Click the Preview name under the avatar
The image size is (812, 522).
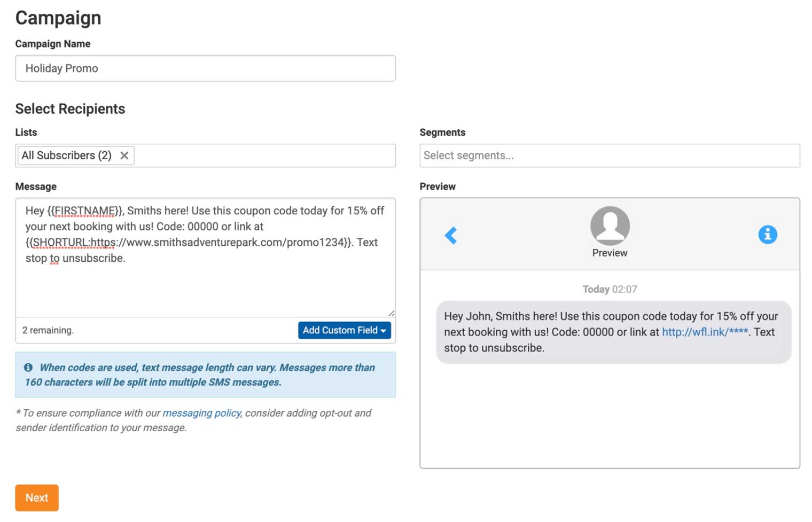[610, 253]
